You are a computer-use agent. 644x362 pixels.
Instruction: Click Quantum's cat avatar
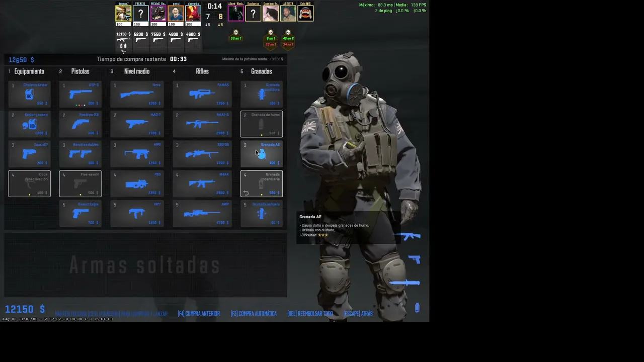coord(271,14)
